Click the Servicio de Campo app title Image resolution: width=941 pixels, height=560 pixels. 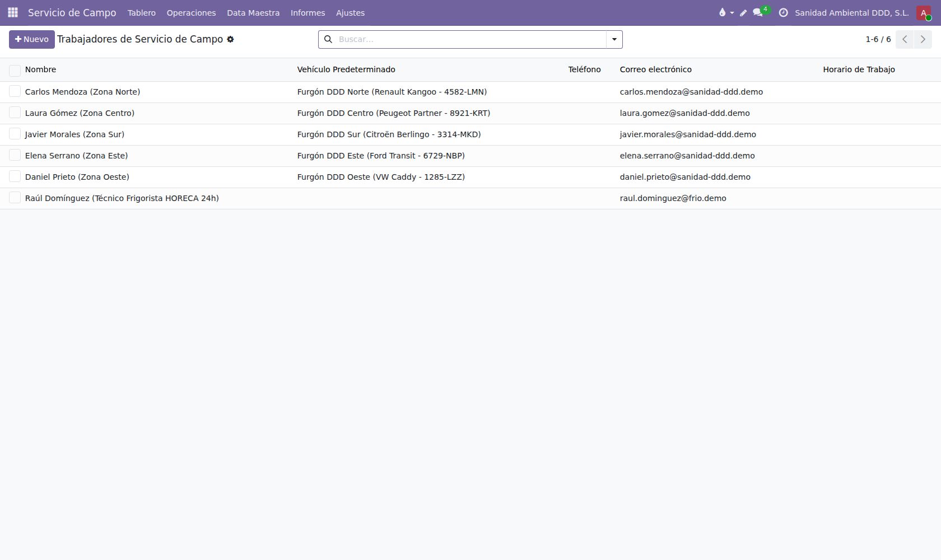(72, 12)
